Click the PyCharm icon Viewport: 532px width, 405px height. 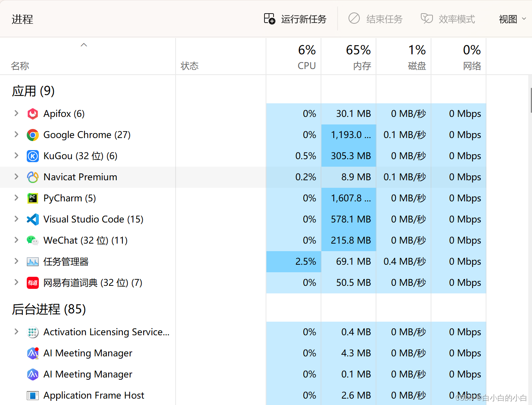33,198
